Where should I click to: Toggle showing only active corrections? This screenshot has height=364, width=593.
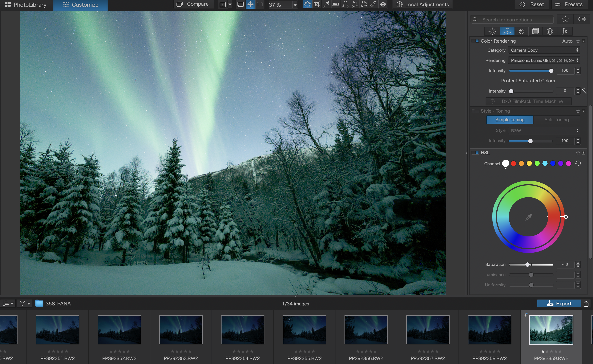click(582, 19)
